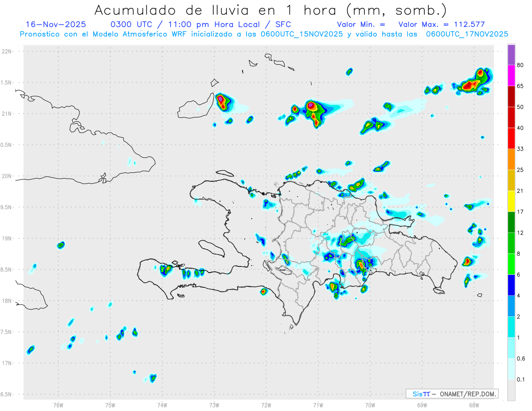Pick the green colorbar segment between 8 and 12
Viewport: 532px width, 411px height.
pyautogui.click(x=511, y=243)
